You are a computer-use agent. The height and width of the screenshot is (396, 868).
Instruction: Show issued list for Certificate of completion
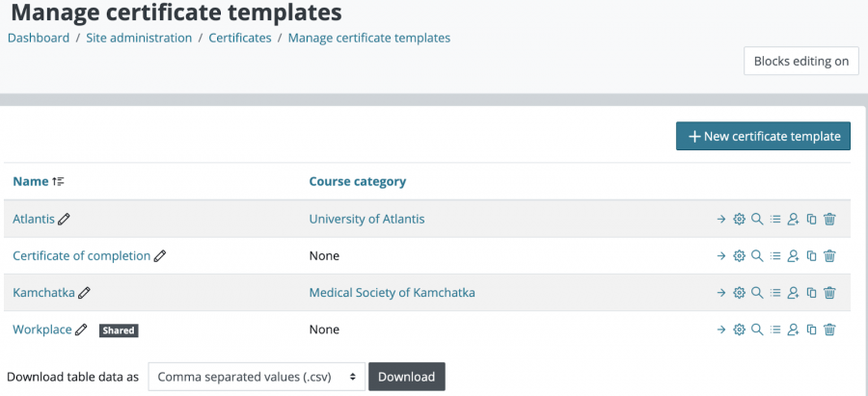point(775,255)
